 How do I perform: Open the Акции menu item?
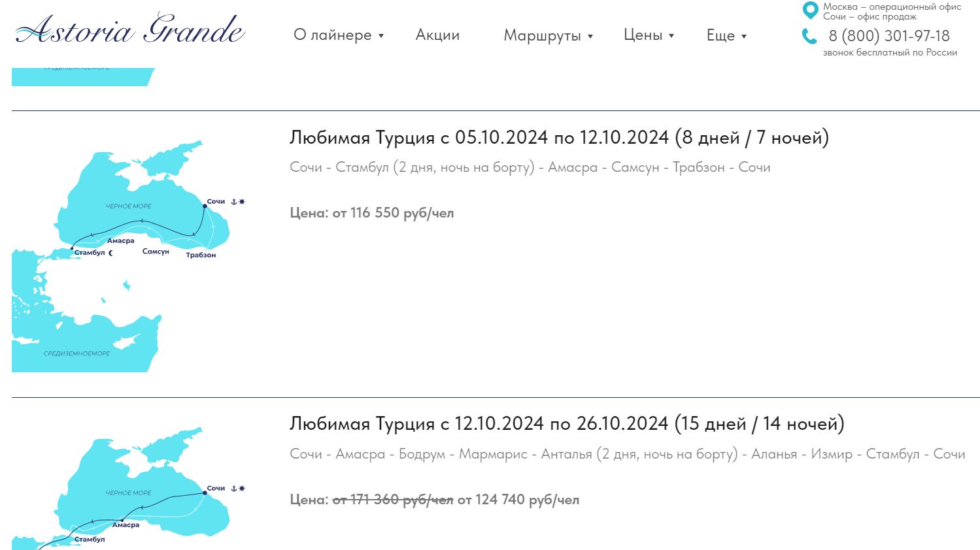coord(437,35)
